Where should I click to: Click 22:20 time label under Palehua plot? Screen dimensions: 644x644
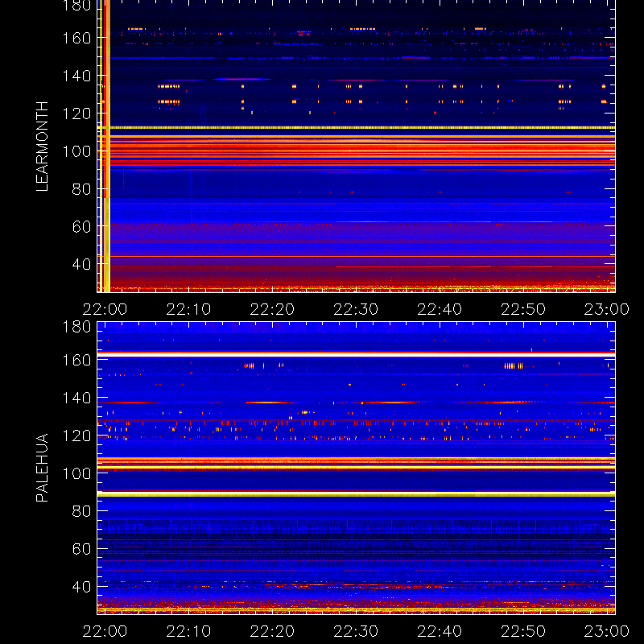point(272,631)
